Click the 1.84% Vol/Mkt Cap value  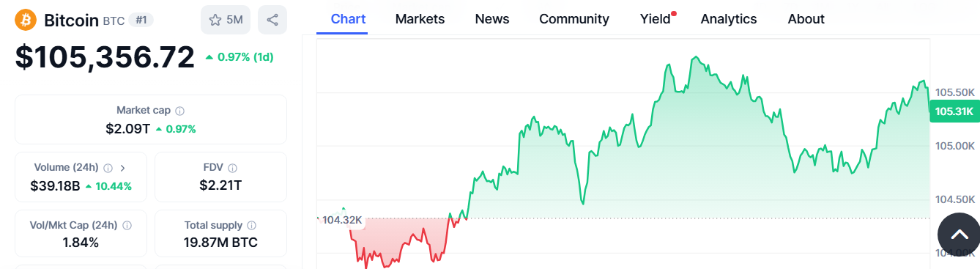(x=81, y=243)
